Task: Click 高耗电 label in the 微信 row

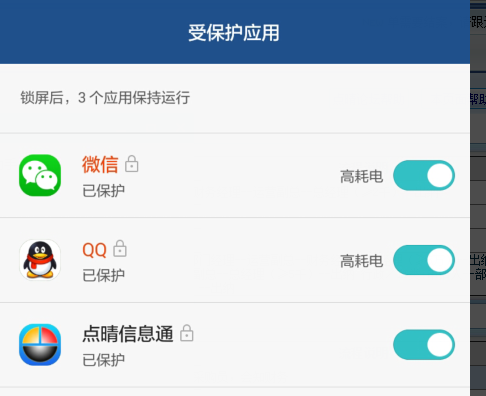Action: 361,176
